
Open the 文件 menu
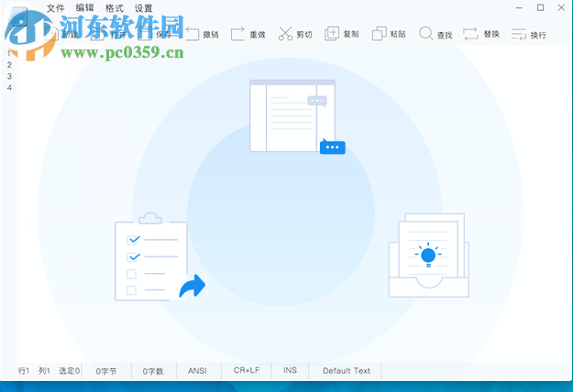click(56, 8)
